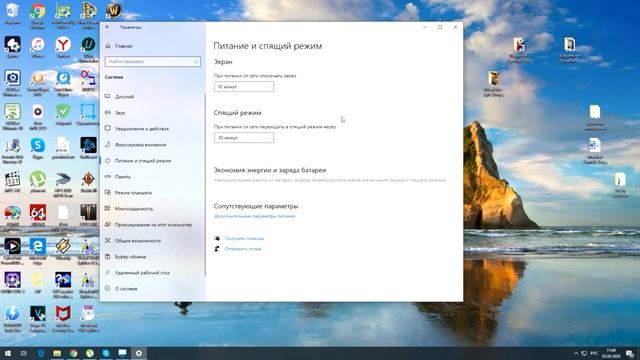
Task: Show hidden tray icons chevron
Action: point(576,353)
